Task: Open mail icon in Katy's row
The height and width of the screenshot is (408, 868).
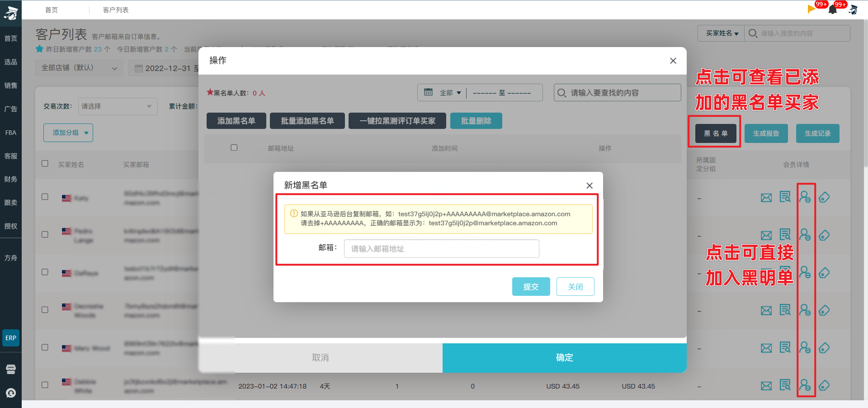Action: tap(766, 198)
